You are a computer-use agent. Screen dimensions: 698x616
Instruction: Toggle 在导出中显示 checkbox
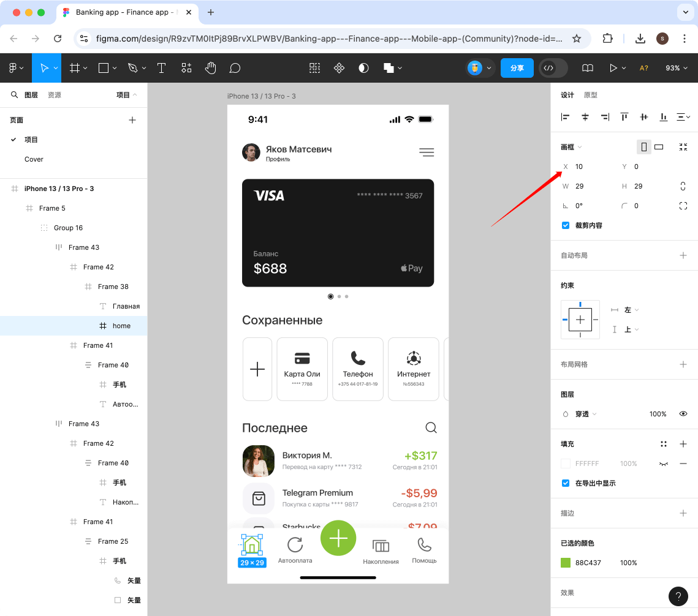click(566, 483)
